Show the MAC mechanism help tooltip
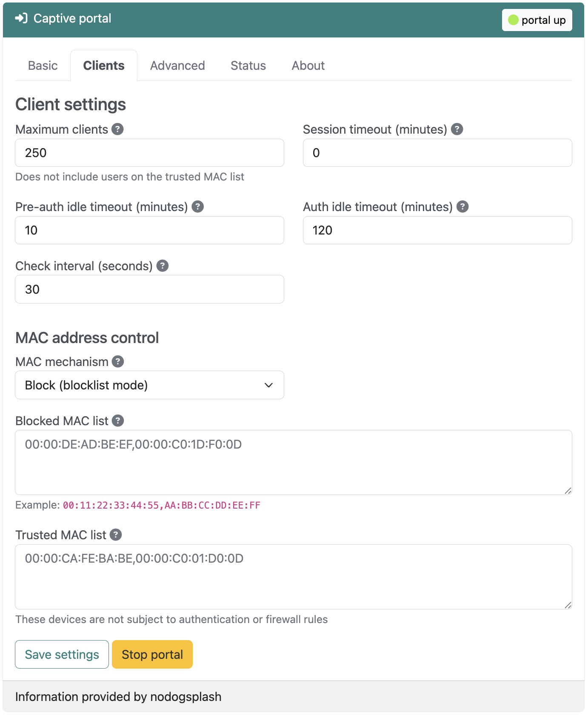The width and height of the screenshot is (588, 715). point(118,362)
